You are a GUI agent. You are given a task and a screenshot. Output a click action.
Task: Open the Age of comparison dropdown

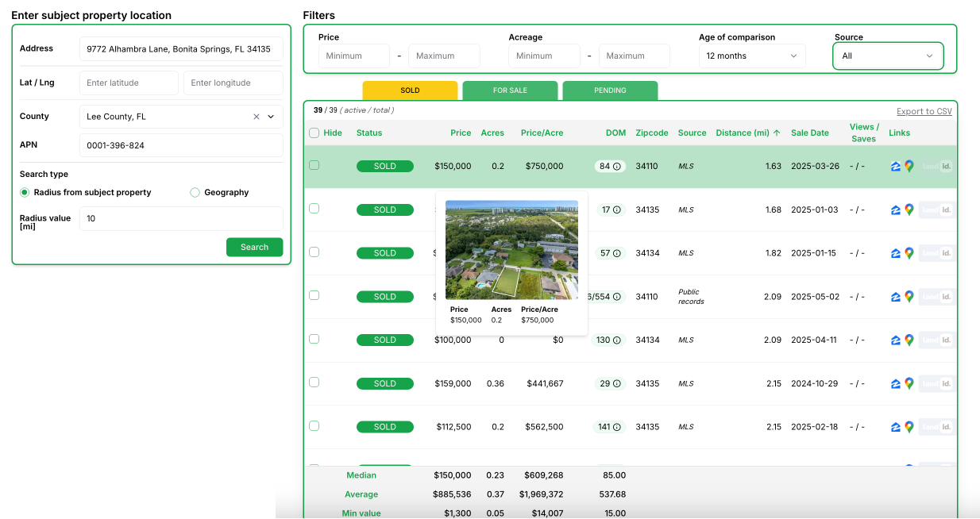pos(751,56)
